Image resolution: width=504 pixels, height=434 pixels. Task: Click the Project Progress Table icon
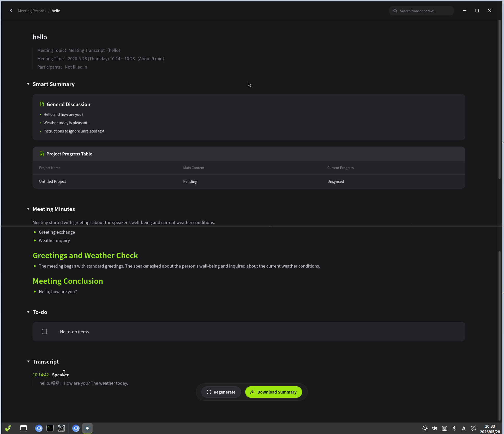(x=41, y=154)
